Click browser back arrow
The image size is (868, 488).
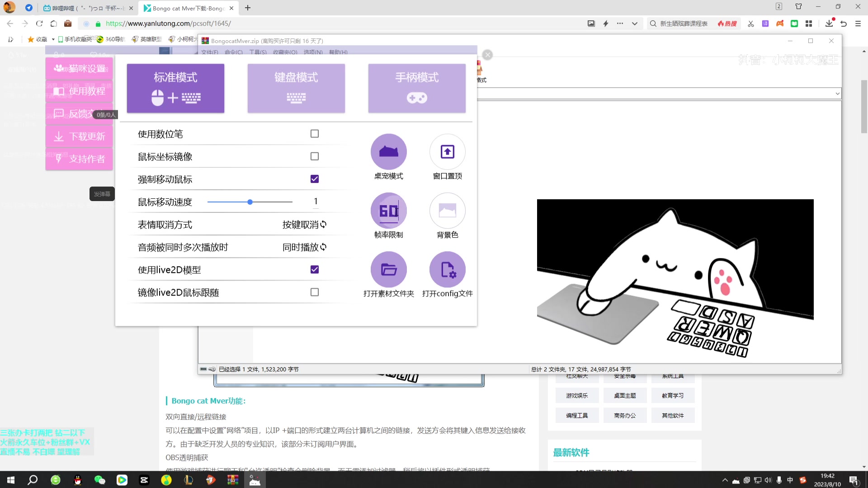[10, 23]
